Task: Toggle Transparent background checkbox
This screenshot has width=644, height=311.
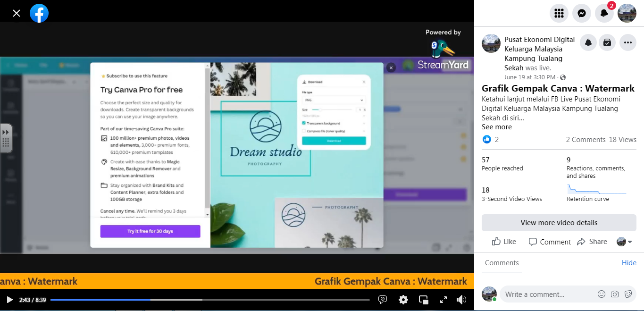Action: [x=304, y=123]
